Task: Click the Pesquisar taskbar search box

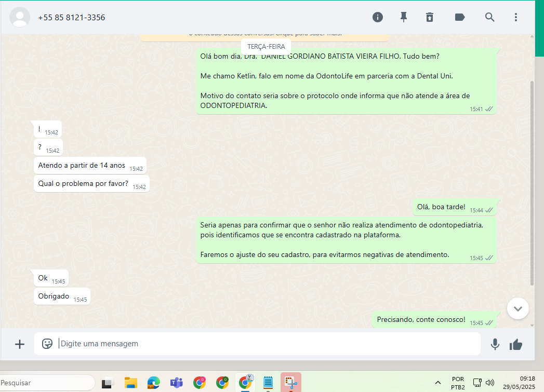Action: pyautogui.click(x=47, y=383)
